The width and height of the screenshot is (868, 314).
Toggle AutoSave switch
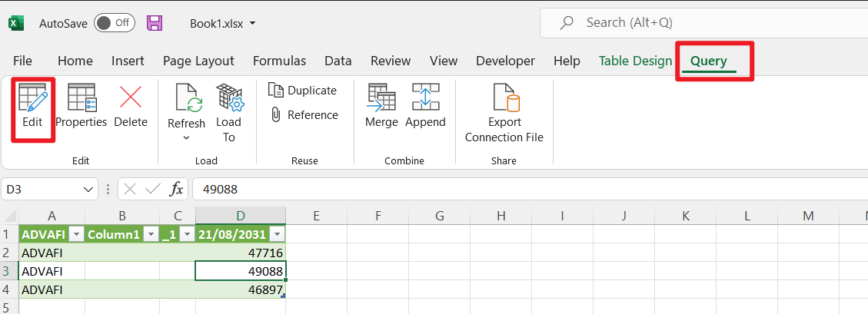pos(114,23)
